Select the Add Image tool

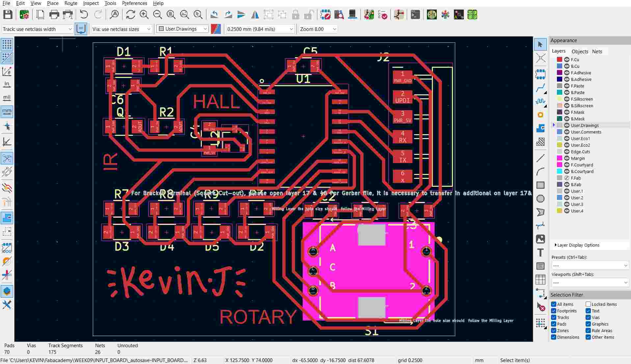tap(540, 239)
